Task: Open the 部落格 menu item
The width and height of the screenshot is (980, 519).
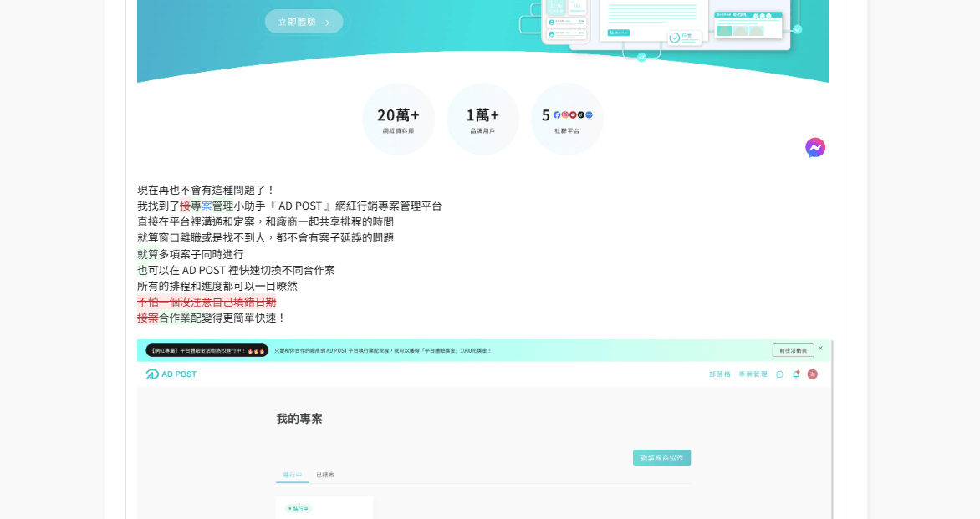Action: coord(721,374)
